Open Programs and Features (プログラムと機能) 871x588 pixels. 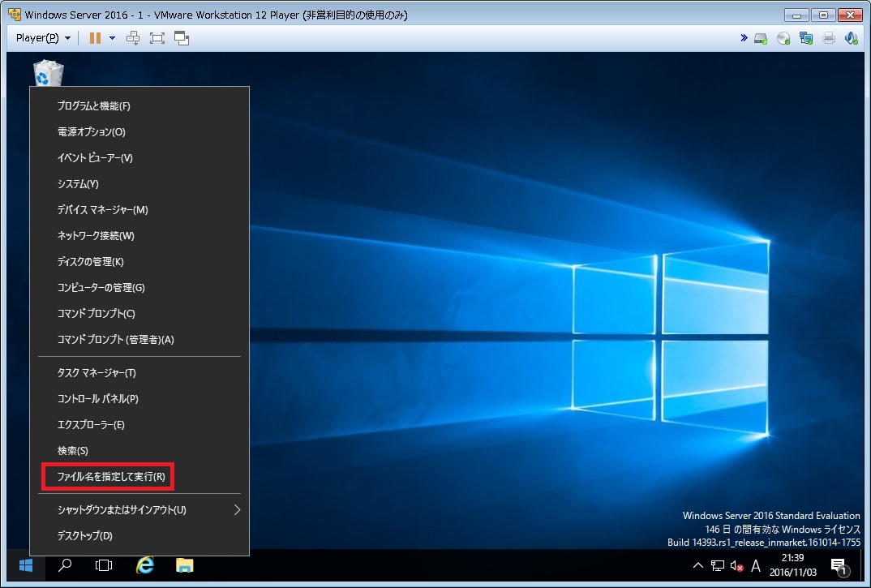tap(139, 105)
